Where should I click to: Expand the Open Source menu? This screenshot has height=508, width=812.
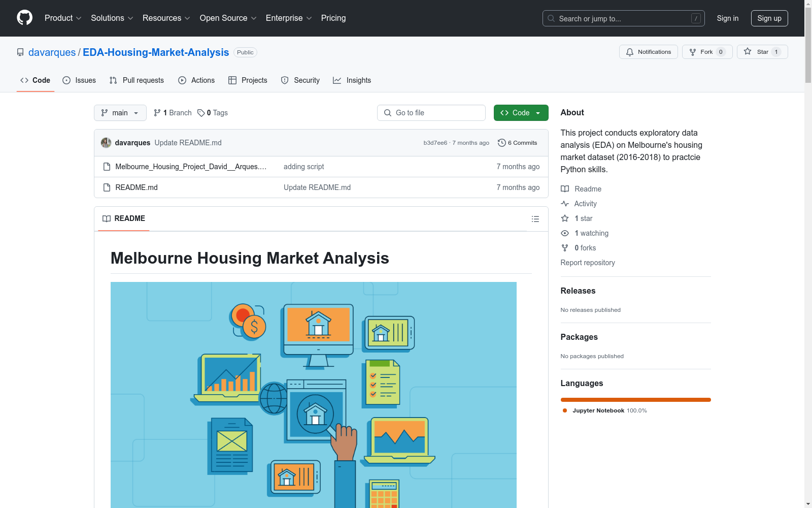[228, 18]
